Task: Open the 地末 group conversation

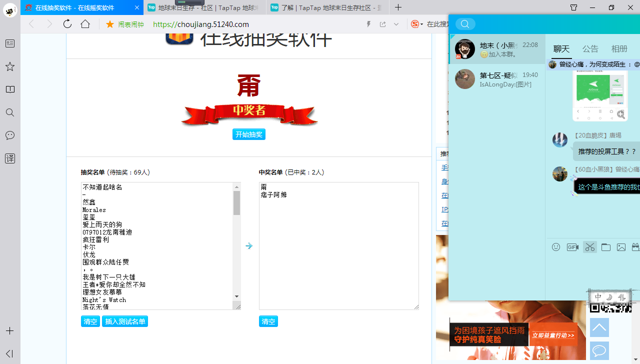Action: point(497,49)
